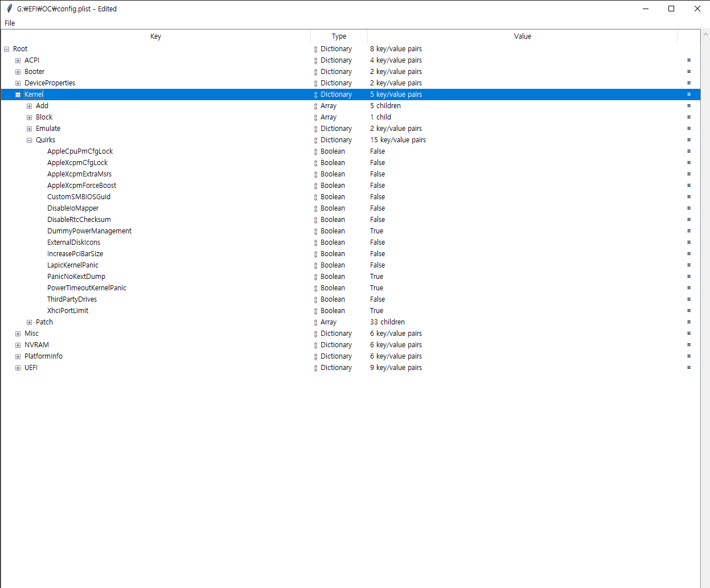Click the handle icon on UEFI row
710x588 pixels.
tap(688, 368)
